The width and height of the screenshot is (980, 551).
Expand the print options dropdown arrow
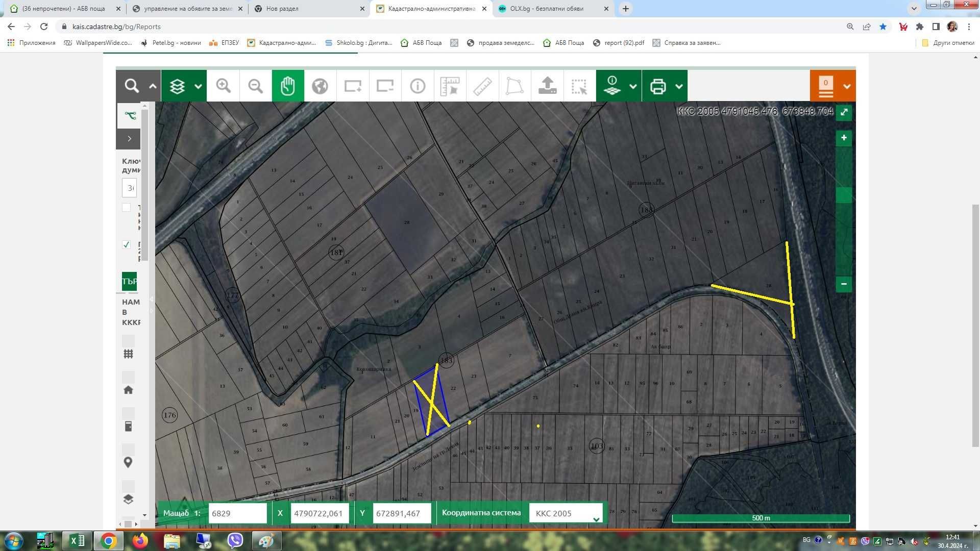pyautogui.click(x=679, y=86)
